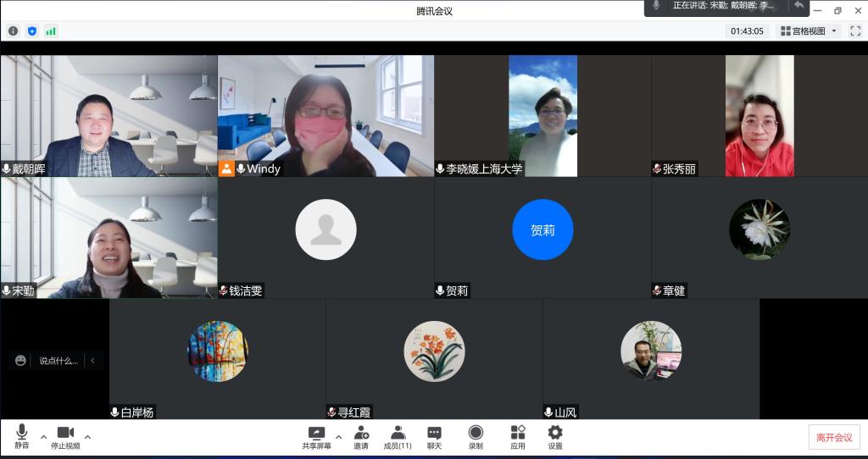
Task: Start recording with the 录制 icon
Action: (x=476, y=437)
